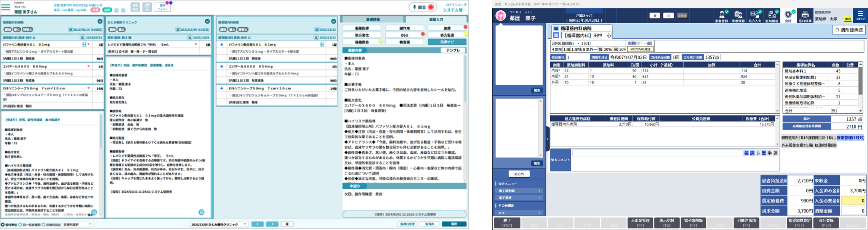This screenshot has width=868, height=230.
Task: Open the 診療科選択 dropdown
Action: click(x=78, y=224)
